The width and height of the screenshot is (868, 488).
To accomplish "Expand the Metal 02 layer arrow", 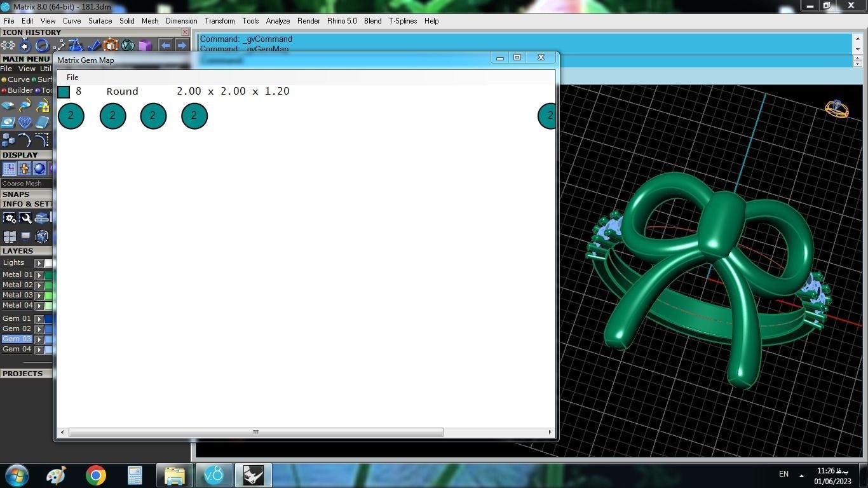I will 39,285.
